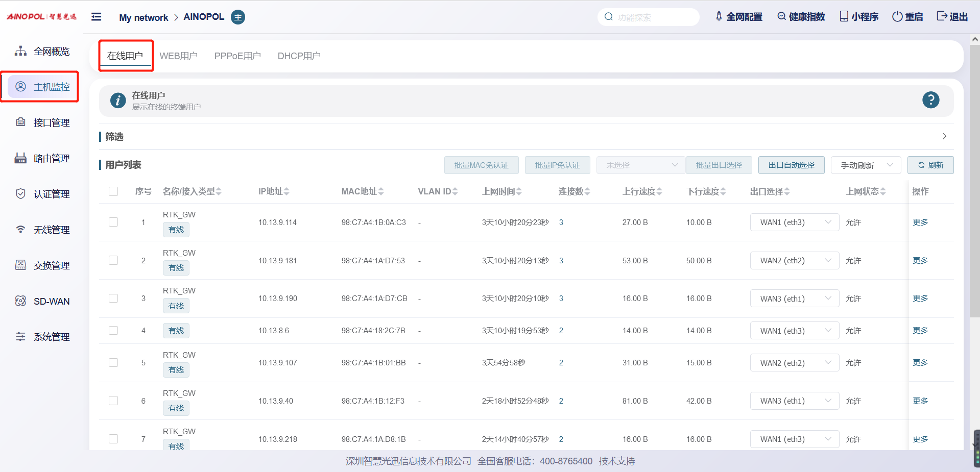Click the 出口自动选择 button
This screenshot has width=980, height=472.
pyautogui.click(x=791, y=165)
